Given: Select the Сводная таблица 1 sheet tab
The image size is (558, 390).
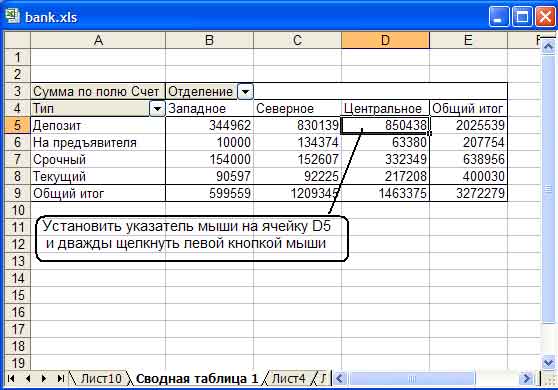Looking at the screenshot, I should point(197,379).
